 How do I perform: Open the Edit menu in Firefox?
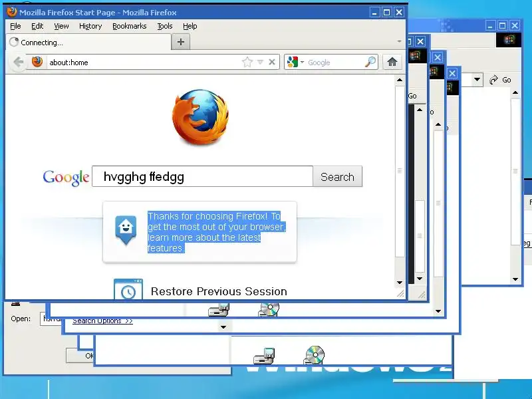[37, 26]
